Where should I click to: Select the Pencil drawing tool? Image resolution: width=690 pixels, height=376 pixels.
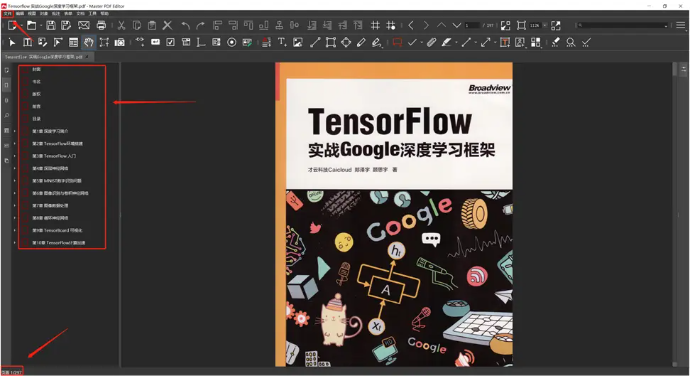pos(361,43)
